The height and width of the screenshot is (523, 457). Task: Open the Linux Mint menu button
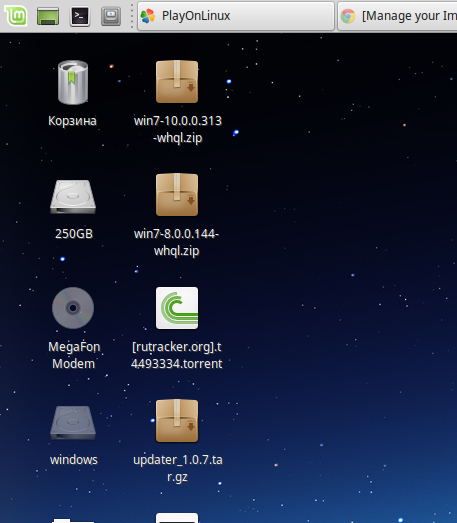coord(15,16)
